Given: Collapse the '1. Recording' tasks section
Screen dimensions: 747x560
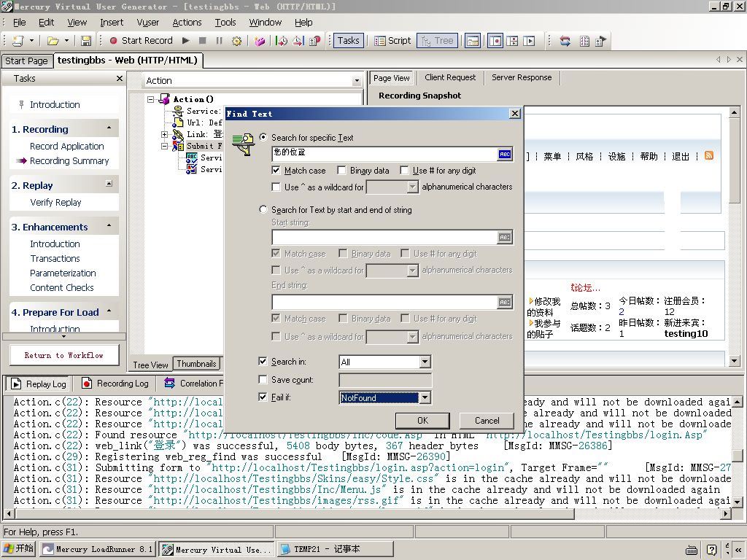Looking at the screenshot, I should click(x=109, y=128).
